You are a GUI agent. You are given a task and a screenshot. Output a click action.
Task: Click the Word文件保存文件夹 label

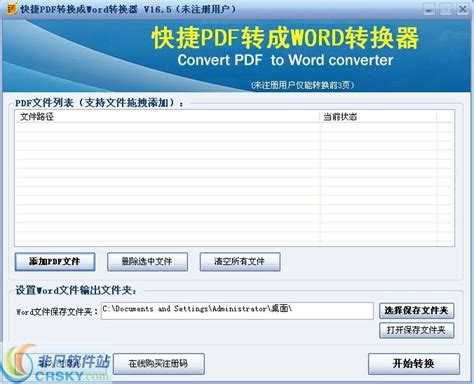[x=57, y=312]
